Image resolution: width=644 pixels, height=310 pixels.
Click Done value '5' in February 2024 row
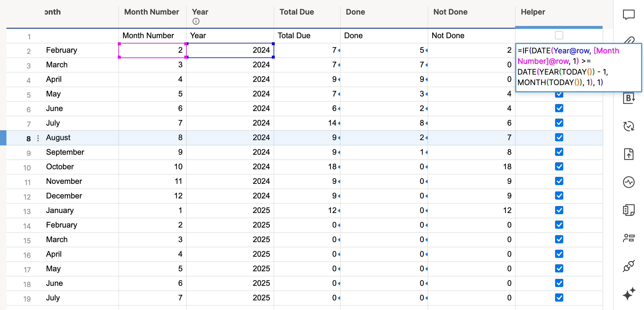click(x=422, y=50)
